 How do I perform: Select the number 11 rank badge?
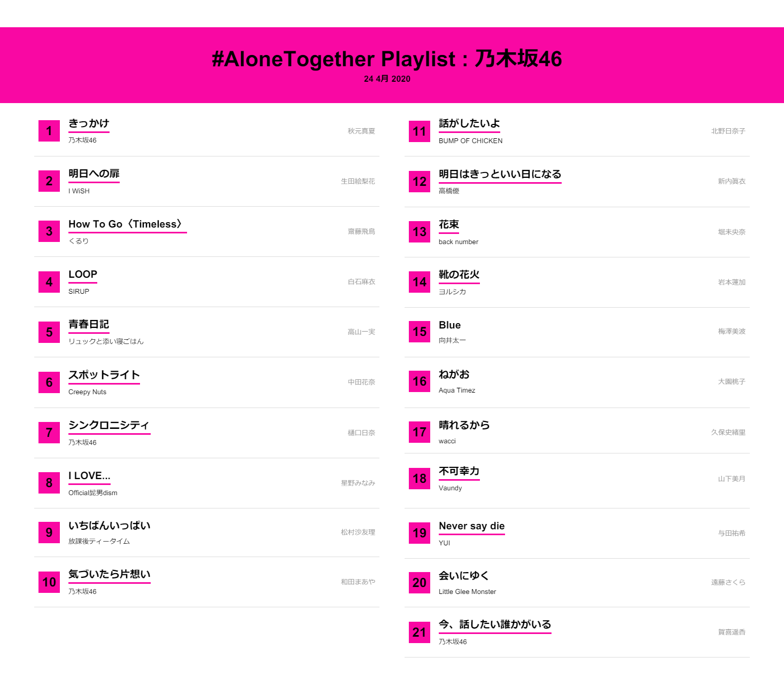[420, 131]
